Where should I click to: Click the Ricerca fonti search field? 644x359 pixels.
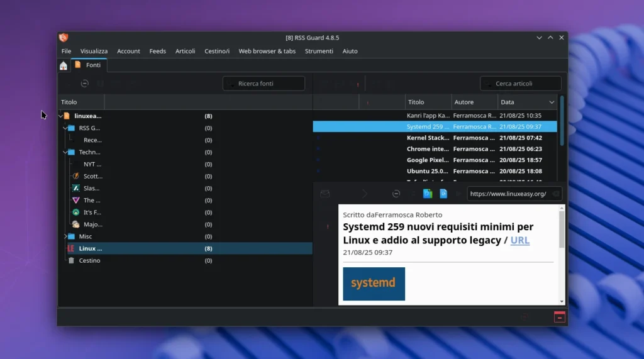tap(264, 84)
